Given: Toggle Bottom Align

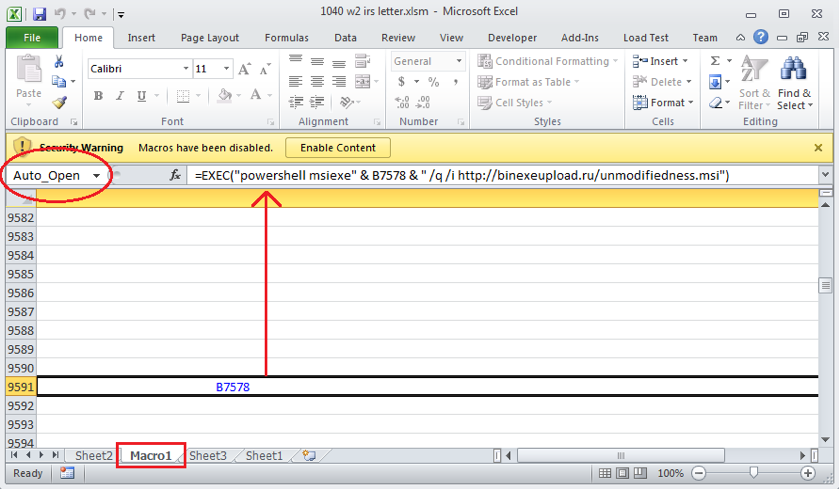Looking at the screenshot, I should pos(339,63).
